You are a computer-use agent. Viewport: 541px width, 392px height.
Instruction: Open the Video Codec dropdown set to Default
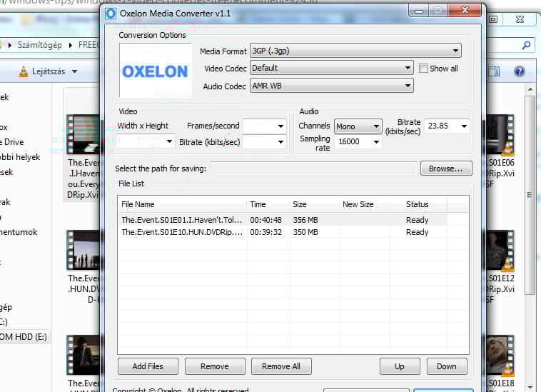pyautogui.click(x=332, y=68)
